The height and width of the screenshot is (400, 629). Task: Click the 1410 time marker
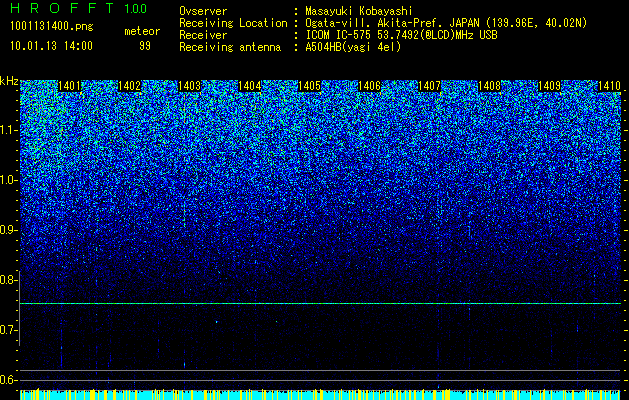coord(609,86)
